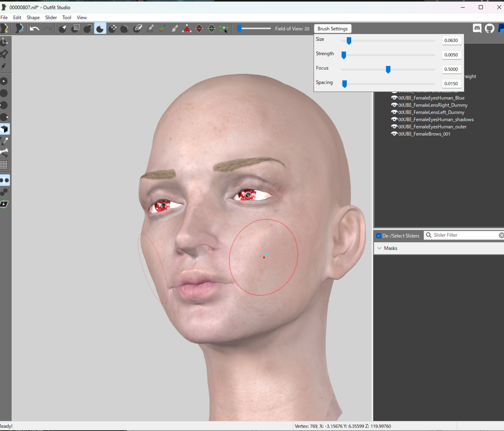This screenshot has height=431, width=504.
Task: Click the Field of View slider handle
Action: click(x=239, y=29)
